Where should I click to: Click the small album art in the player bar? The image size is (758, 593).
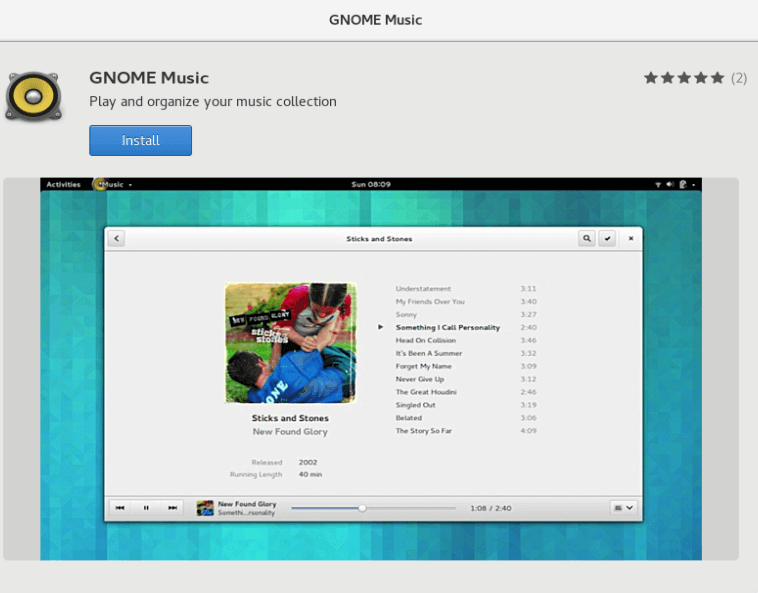coord(205,508)
